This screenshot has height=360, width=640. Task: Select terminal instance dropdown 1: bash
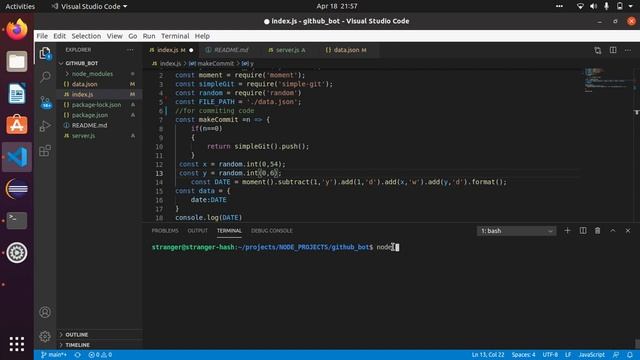click(x=516, y=231)
